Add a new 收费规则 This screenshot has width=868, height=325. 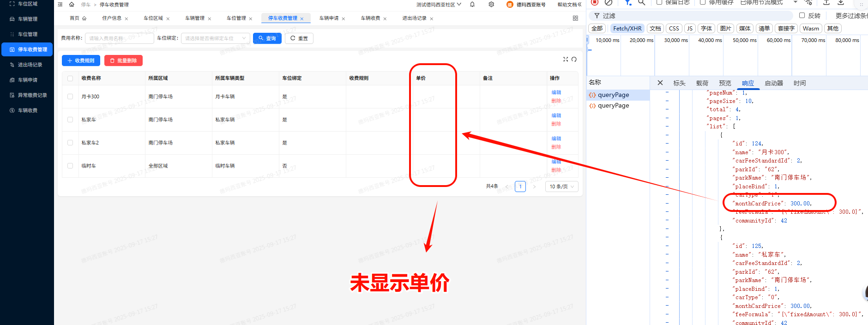tap(81, 60)
